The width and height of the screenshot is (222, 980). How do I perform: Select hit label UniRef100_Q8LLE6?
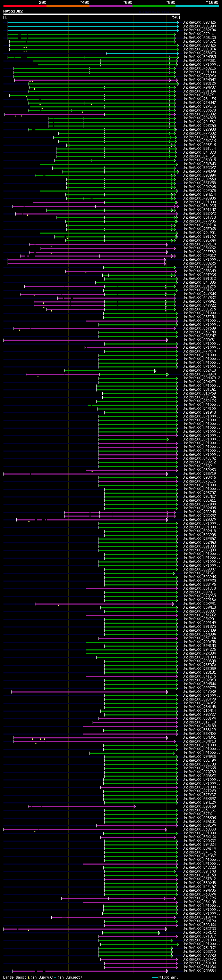tap(199, 99)
